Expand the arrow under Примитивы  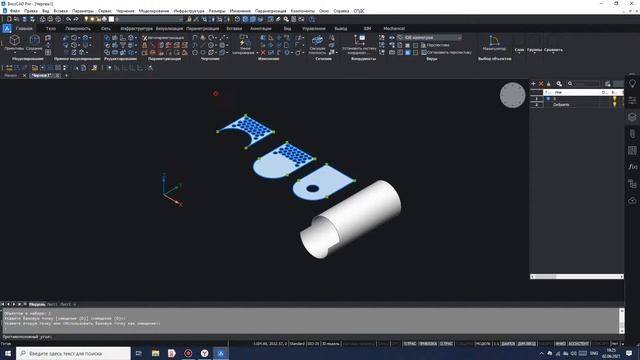[15, 53]
